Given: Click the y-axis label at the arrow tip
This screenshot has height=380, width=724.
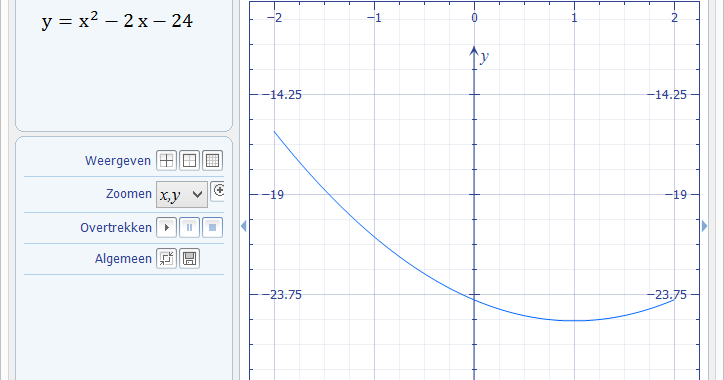Looking at the screenshot, I should [484, 57].
